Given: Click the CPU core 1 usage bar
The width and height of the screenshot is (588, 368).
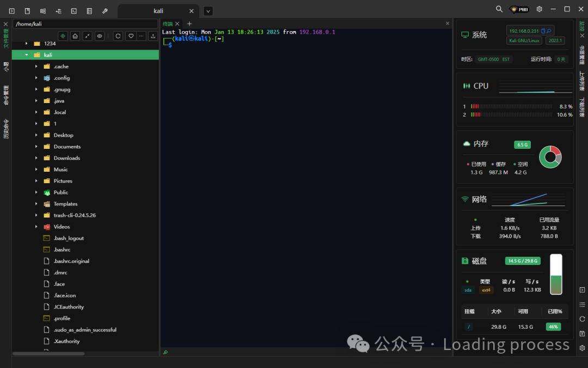Looking at the screenshot, I should (x=511, y=106).
